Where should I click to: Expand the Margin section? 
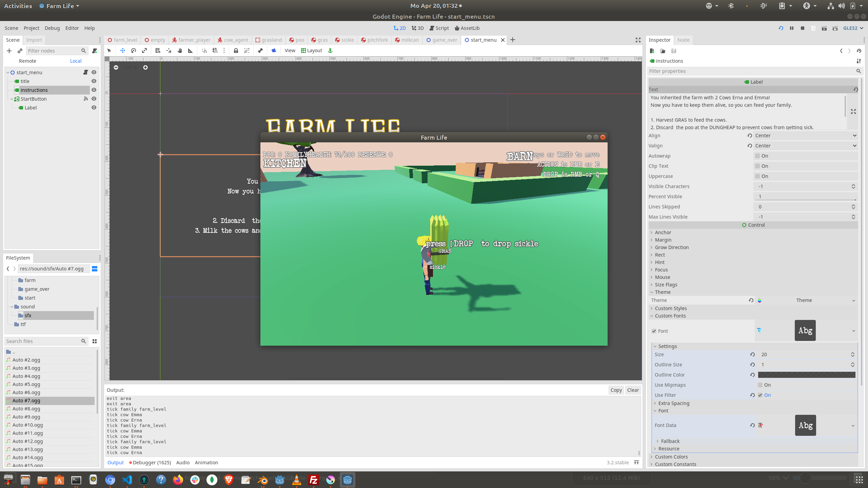coord(663,240)
